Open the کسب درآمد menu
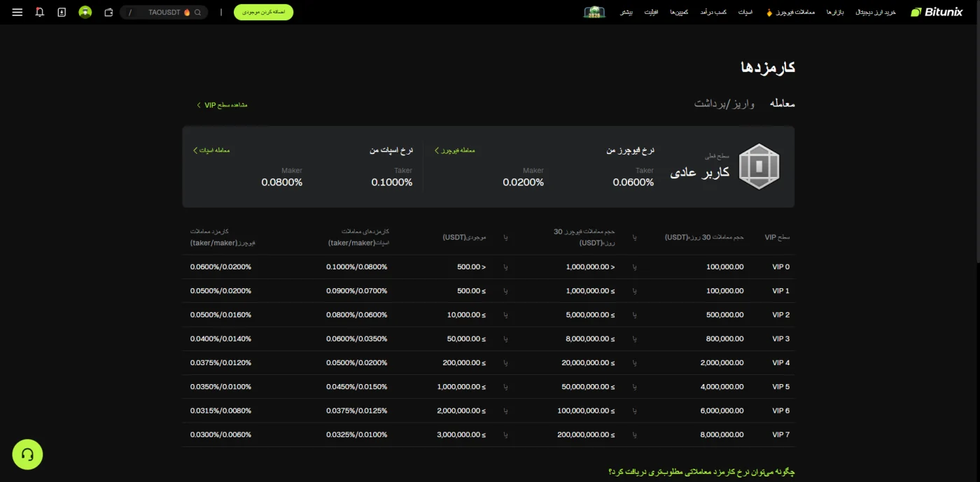The width and height of the screenshot is (980, 482). point(714,13)
